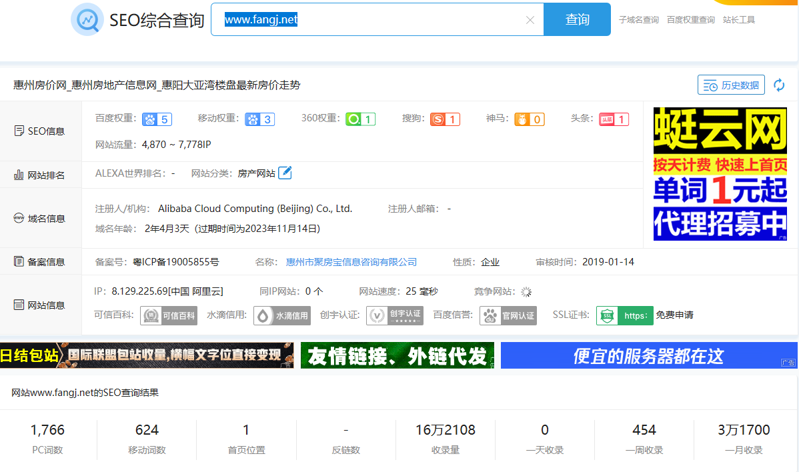Clear the search field with X

[530, 20]
